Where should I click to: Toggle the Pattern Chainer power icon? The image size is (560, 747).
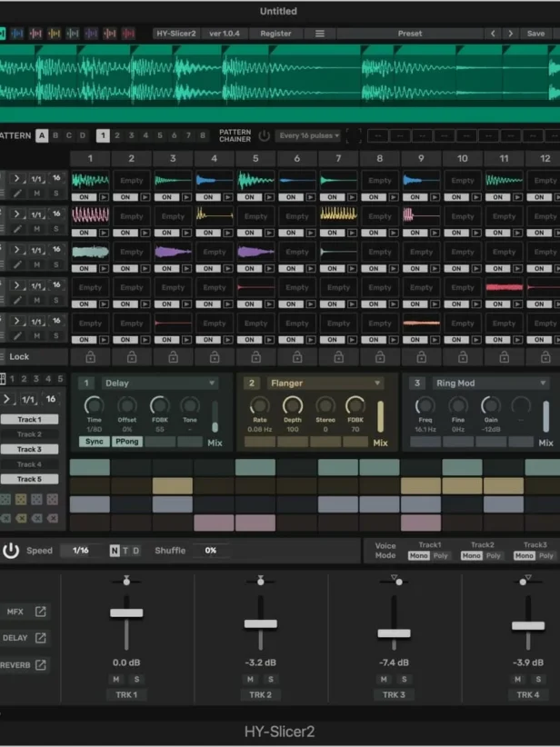click(x=264, y=135)
